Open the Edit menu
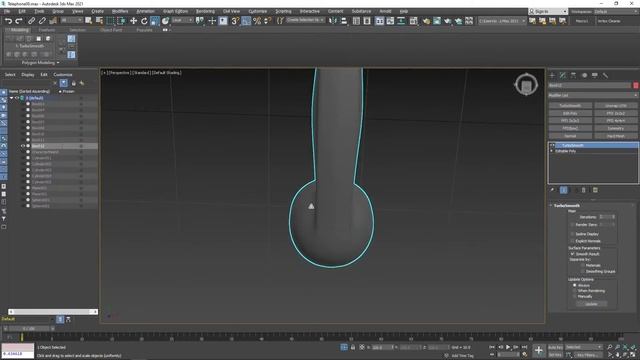This screenshot has height=360, width=640. 22,11
